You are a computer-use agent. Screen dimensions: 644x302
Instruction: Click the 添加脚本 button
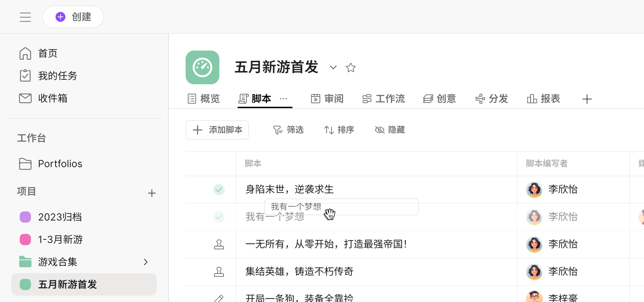coord(217,130)
